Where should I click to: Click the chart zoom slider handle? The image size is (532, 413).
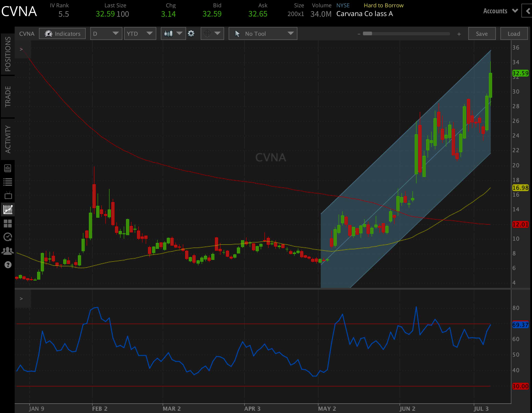(x=367, y=34)
